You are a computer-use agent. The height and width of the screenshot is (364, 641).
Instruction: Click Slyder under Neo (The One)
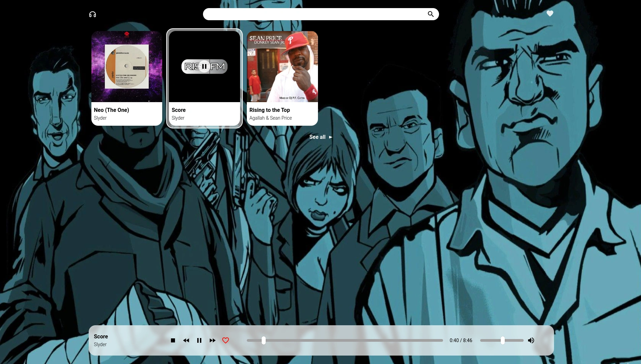(x=100, y=118)
